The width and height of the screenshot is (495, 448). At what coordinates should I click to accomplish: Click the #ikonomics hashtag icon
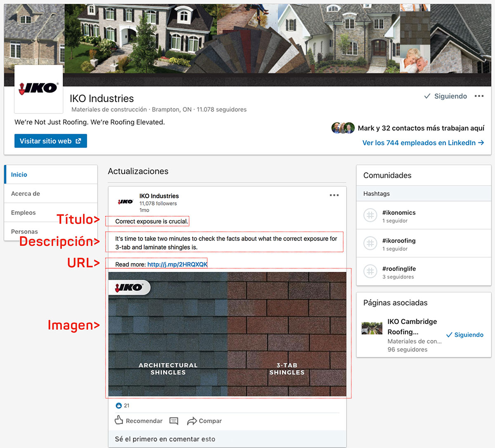(x=370, y=216)
